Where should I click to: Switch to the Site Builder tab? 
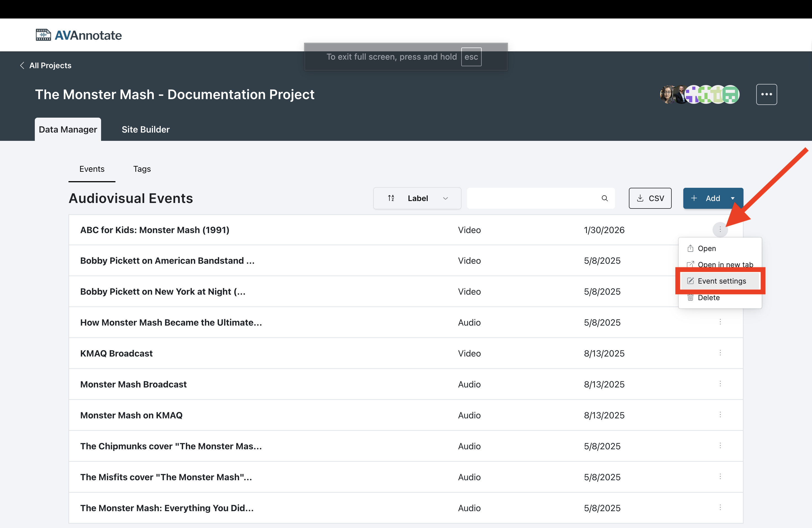tap(145, 130)
